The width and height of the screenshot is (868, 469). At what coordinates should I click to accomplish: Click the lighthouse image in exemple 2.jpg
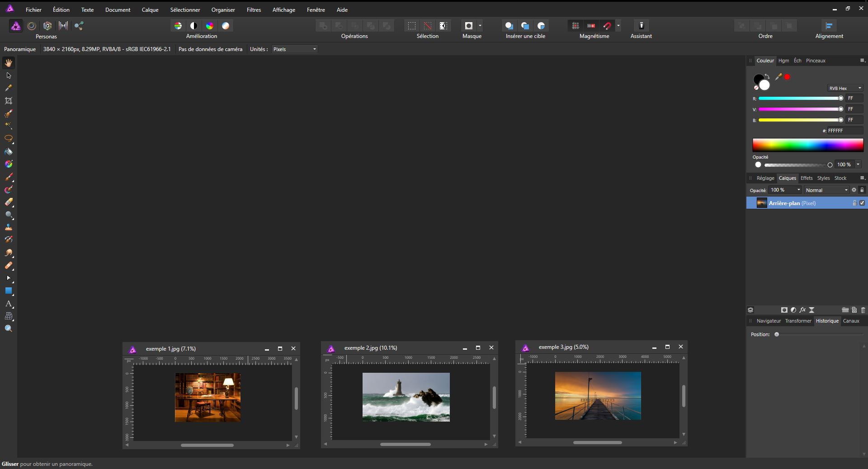[x=406, y=397]
